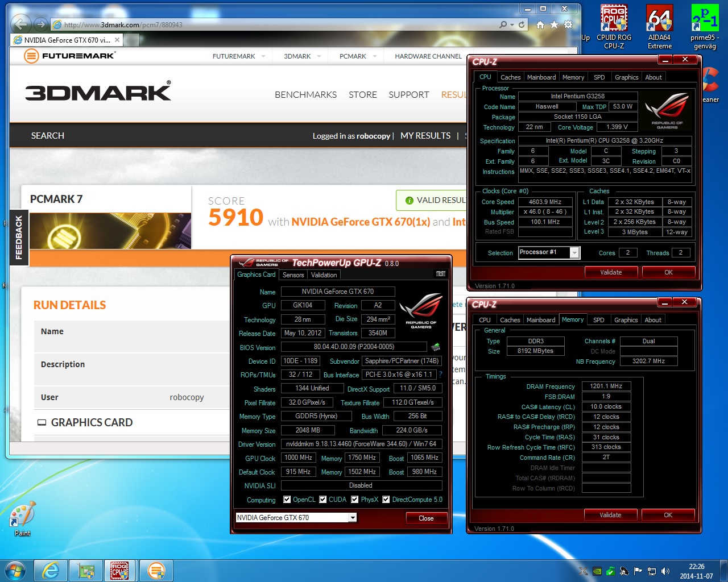728x582 pixels.
Task: Open Internet Explorer from taskbar
Action: pos(51,571)
